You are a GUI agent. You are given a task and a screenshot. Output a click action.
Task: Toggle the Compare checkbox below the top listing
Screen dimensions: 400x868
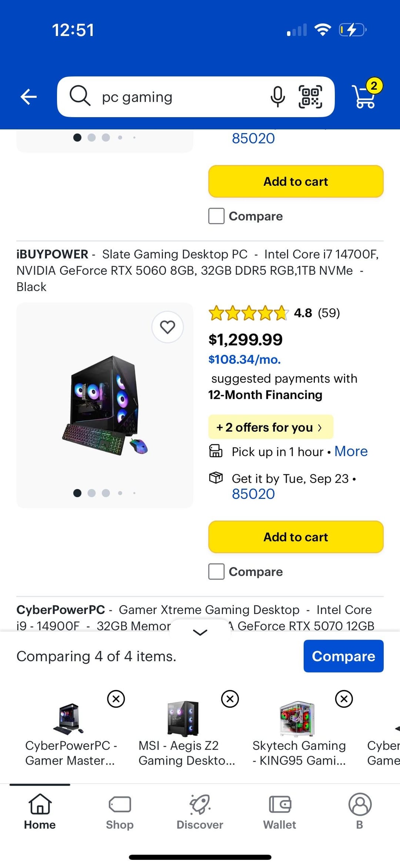[217, 216]
